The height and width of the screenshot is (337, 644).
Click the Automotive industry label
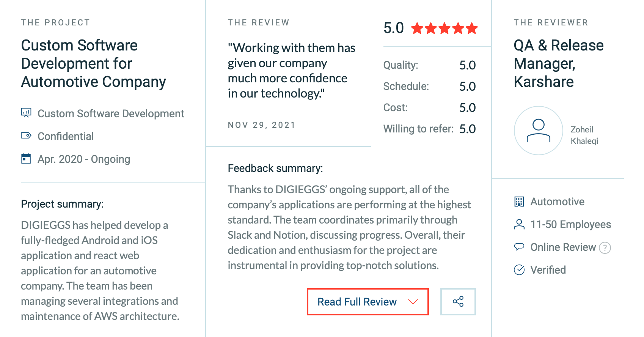557,202
